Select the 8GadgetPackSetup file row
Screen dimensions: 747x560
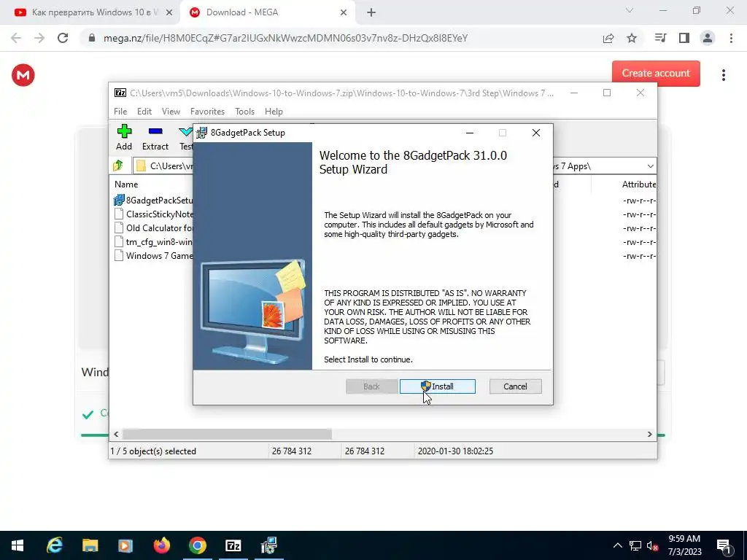point(153,201)
